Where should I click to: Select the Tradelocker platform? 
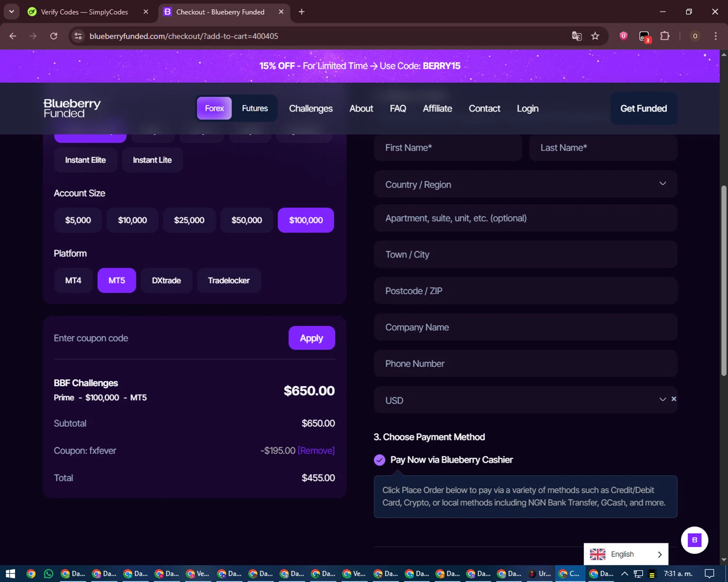click(x=229, y=280)
